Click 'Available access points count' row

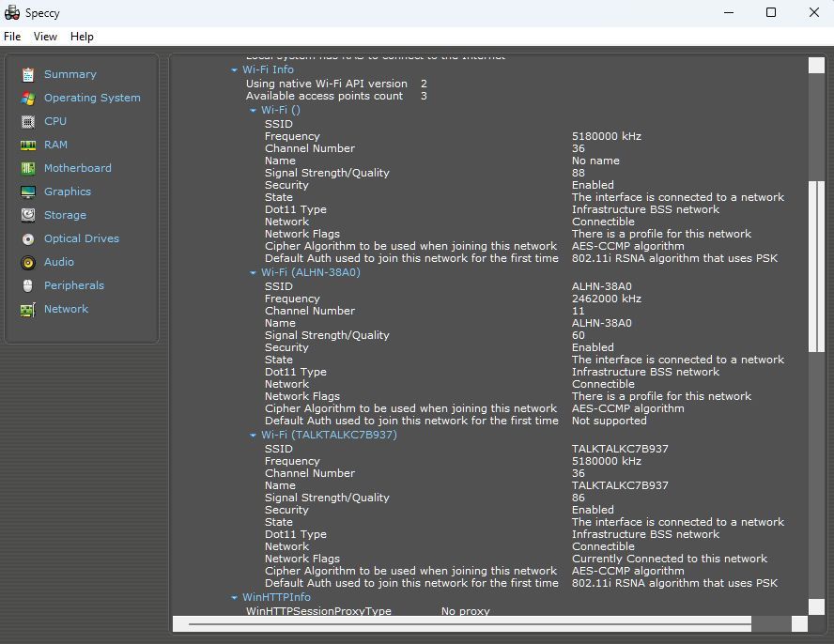pos(336,97)
